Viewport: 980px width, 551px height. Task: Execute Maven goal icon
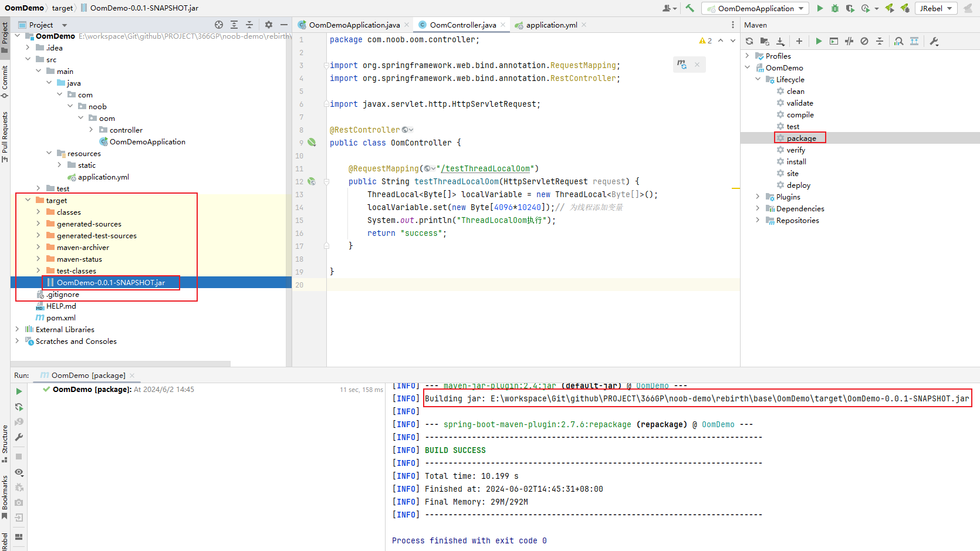[834, 41]
